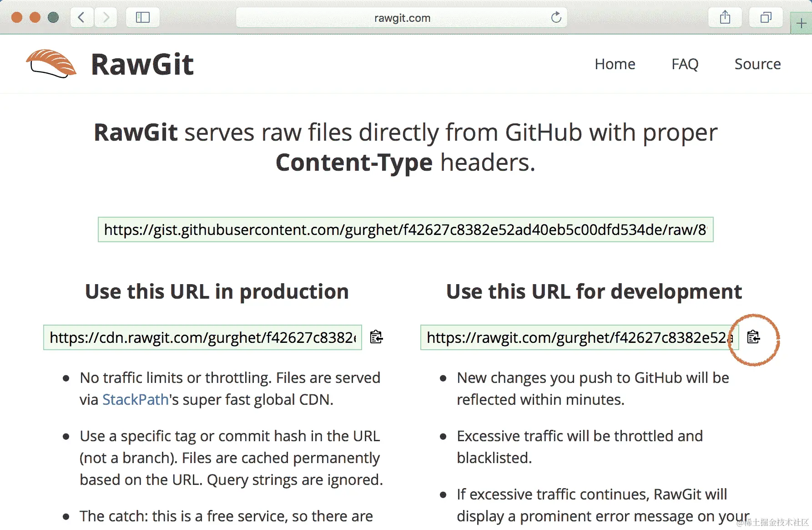This screenshot has width=812, height=530.
Task: Click text 'If excessive traffic continues, RawGit will'
Action: click(x=592, y=494)
